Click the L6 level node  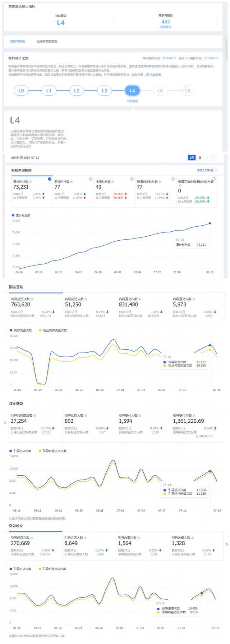click(x=188, y=91)
